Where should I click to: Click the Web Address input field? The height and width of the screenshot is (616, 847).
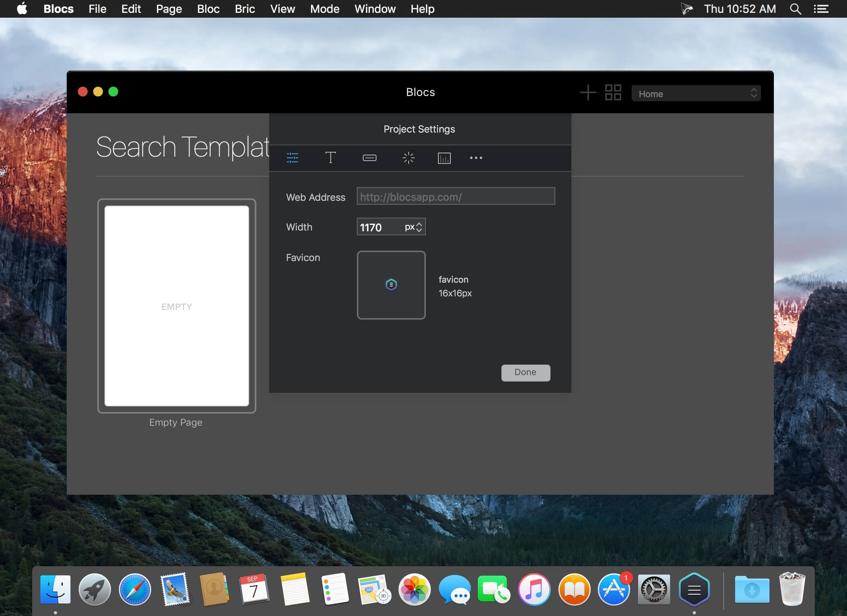456,196
